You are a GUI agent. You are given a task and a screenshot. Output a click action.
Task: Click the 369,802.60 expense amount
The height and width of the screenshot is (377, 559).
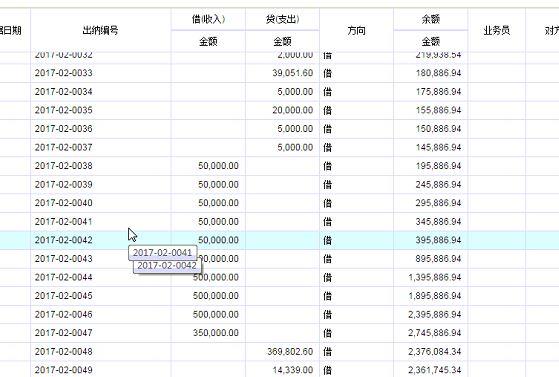point(290,351)
